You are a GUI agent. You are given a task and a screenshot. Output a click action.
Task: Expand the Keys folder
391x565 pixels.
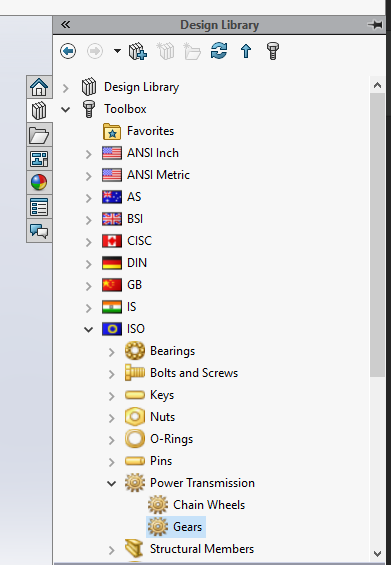coord(112,396)
